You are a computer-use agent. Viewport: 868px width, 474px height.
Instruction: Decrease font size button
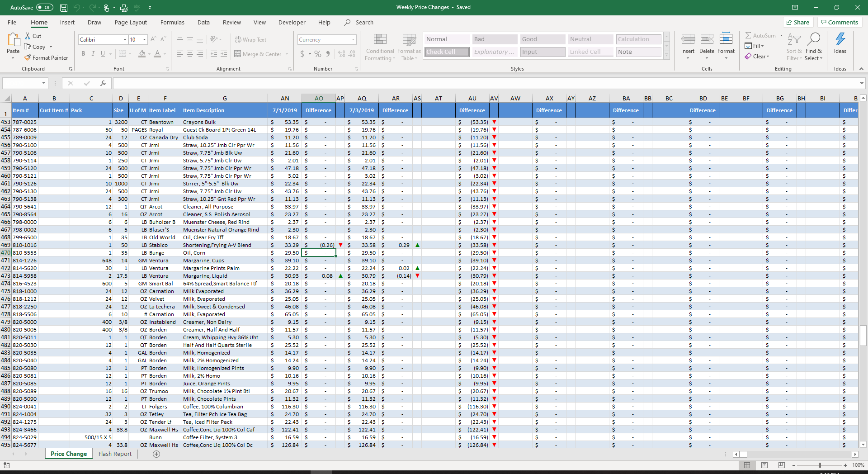[163, 39]
